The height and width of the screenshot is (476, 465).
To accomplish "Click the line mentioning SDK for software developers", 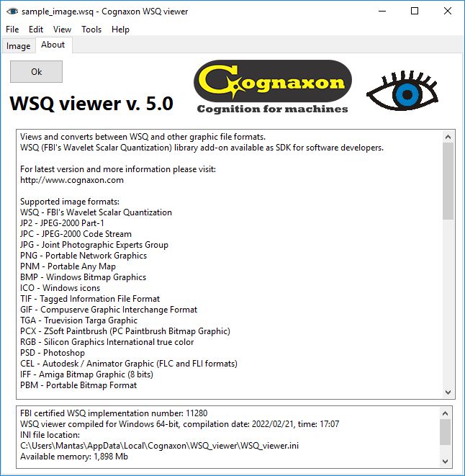I will pos(202,148).
